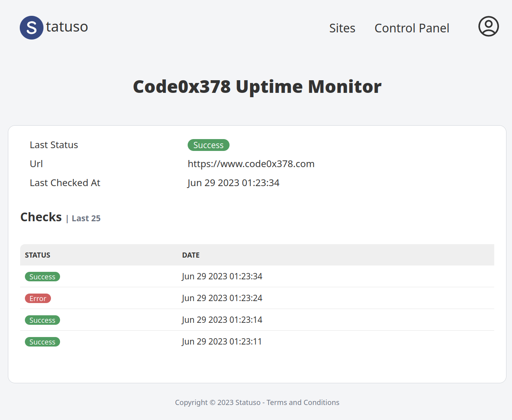512x420 pixels.
Task: Click the STATUS column header
Action: tap(38, 255)
